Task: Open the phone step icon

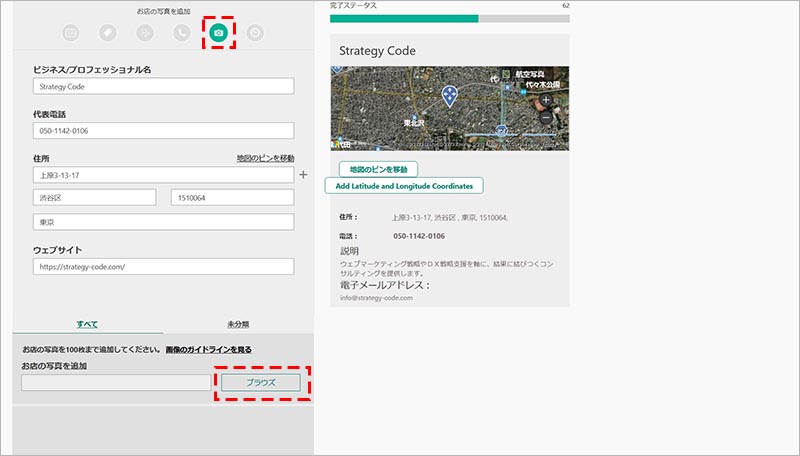Action: 181,33
